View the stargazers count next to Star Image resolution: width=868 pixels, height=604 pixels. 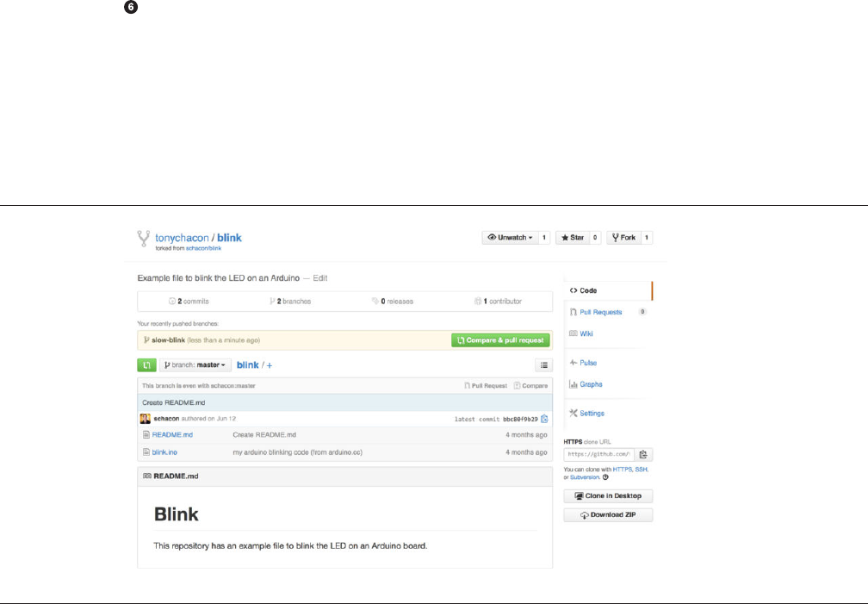pyautogui.click(x=595, y=238)
